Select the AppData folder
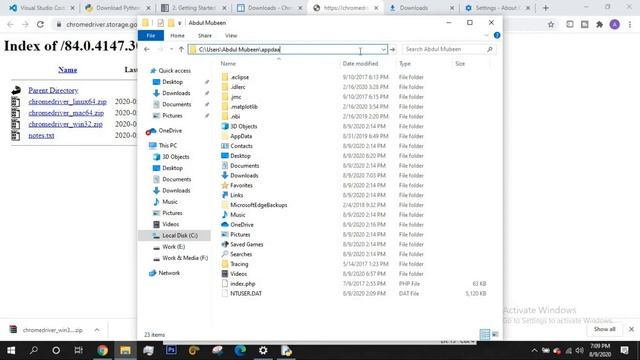The image size is (640, 360). click(241, 136)
